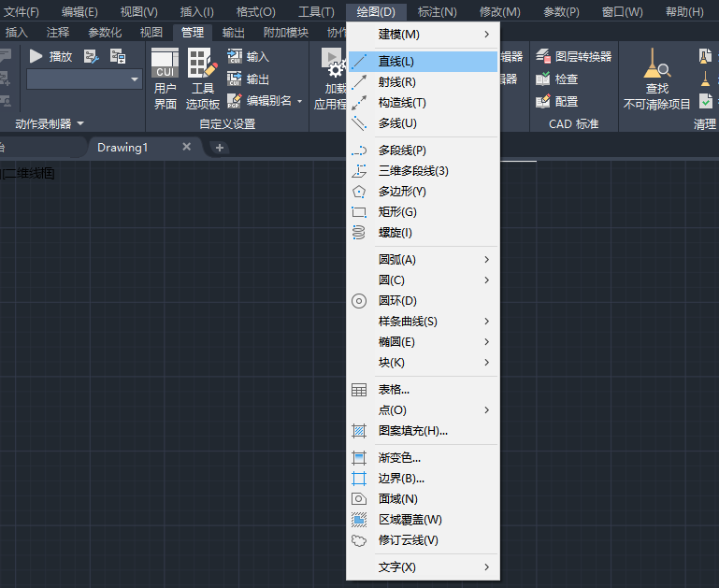Switch to the 输出 output ribbon tab

pyautogui.click(x=234, y=33)
